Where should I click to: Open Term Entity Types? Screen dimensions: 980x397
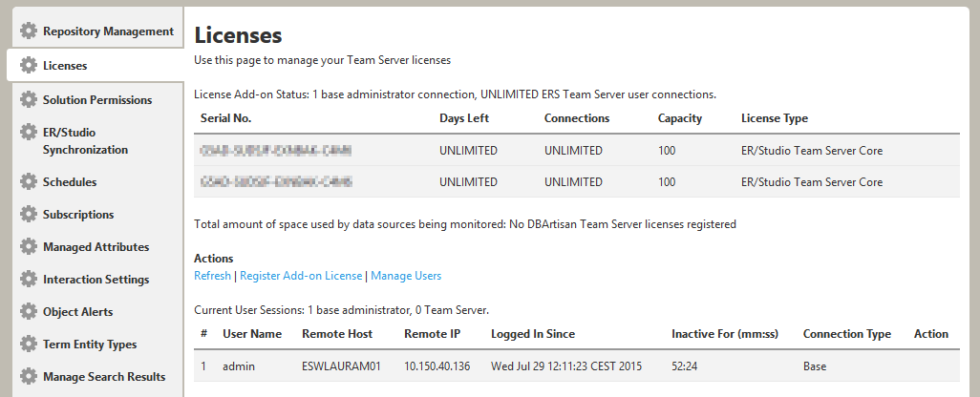click(90, 345)
